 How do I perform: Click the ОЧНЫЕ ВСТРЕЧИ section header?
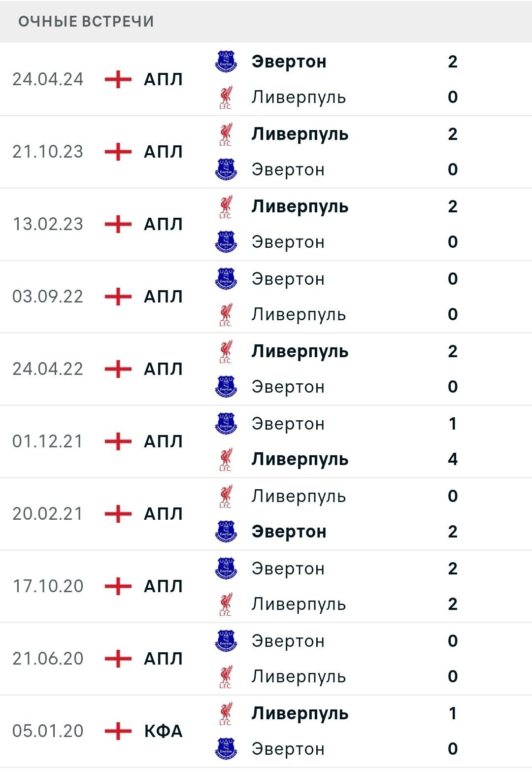tap(86, 22)
